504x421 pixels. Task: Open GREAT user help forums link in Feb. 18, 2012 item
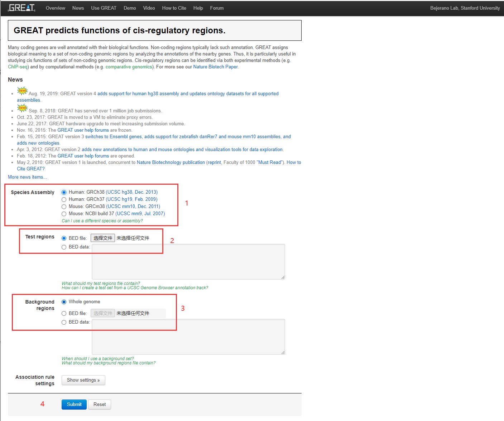[83, 156]
